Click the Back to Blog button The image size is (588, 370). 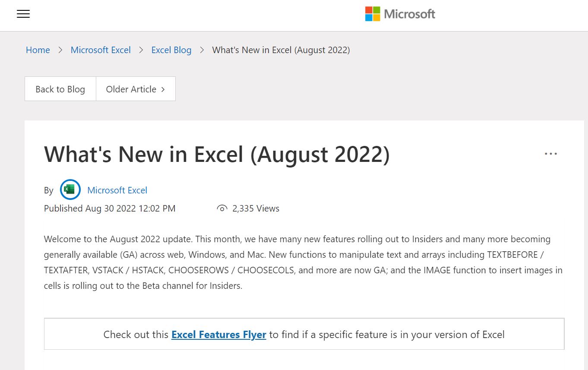click(x=60, y=89)
